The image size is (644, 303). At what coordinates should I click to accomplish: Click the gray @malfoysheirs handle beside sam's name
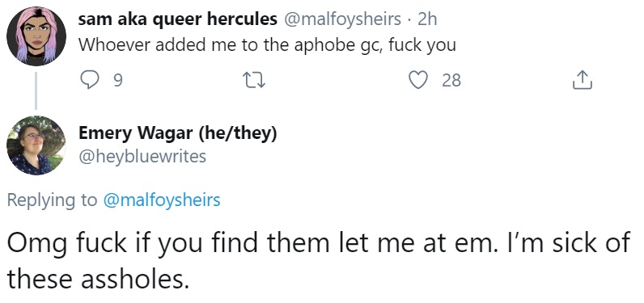point(342,19)
